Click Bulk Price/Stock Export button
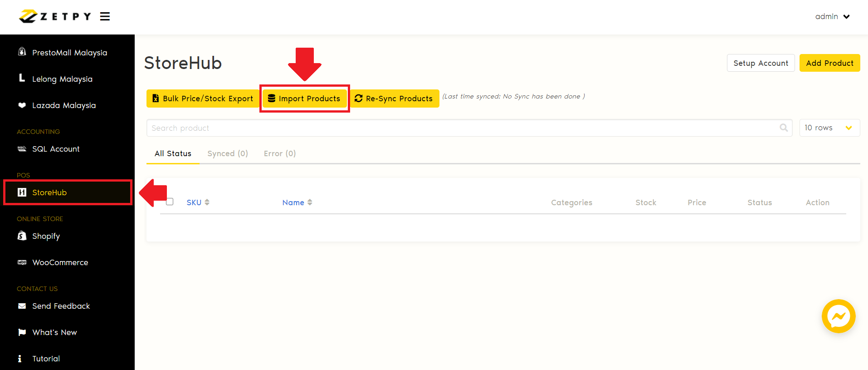 [x=202, y=99]
